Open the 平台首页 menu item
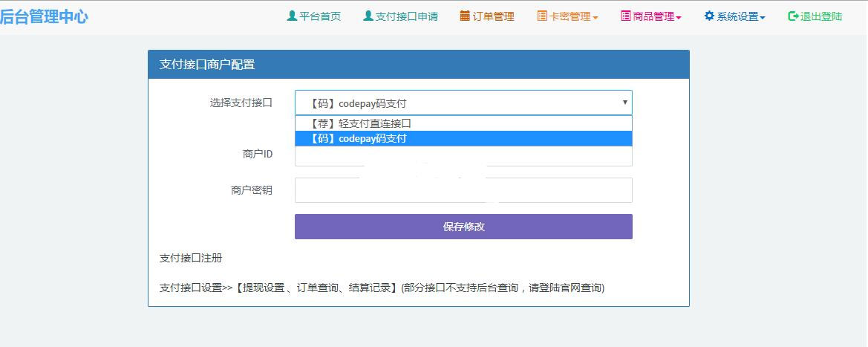This screenshot has height=347, width=868. coord(314,16)
